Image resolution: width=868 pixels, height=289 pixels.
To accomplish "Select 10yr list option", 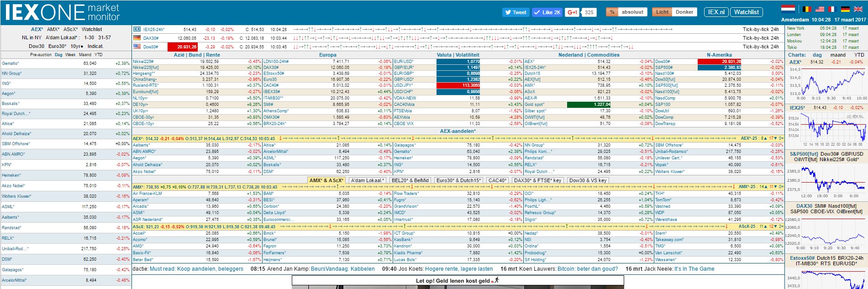I will click(77, 47).
